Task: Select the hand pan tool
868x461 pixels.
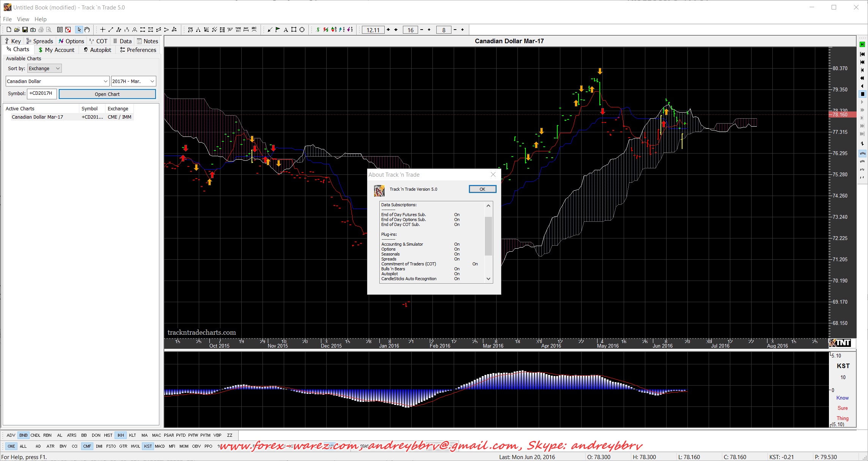Action: point(87,30)
